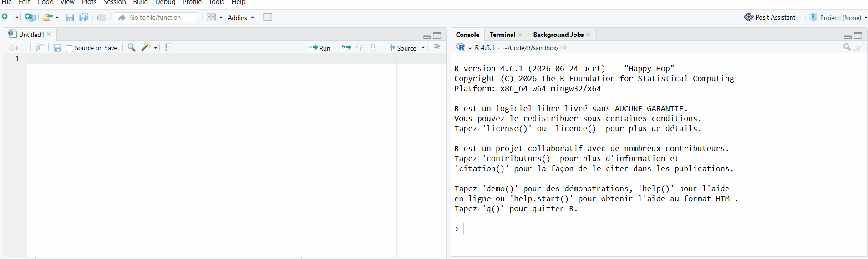Click the console search magnifier icon
The height and width of the screenshot is (259, 868).
coord(847,47)
